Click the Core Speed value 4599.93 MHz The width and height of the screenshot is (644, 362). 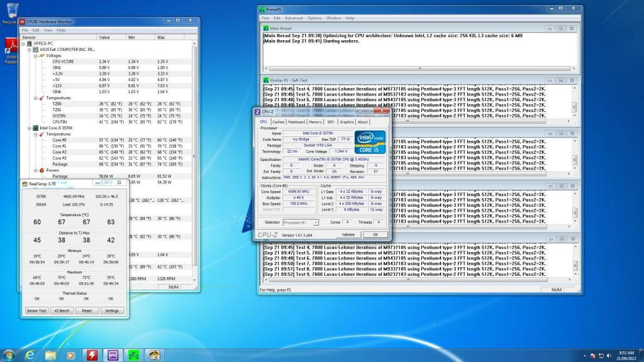(x=299, y=192)
